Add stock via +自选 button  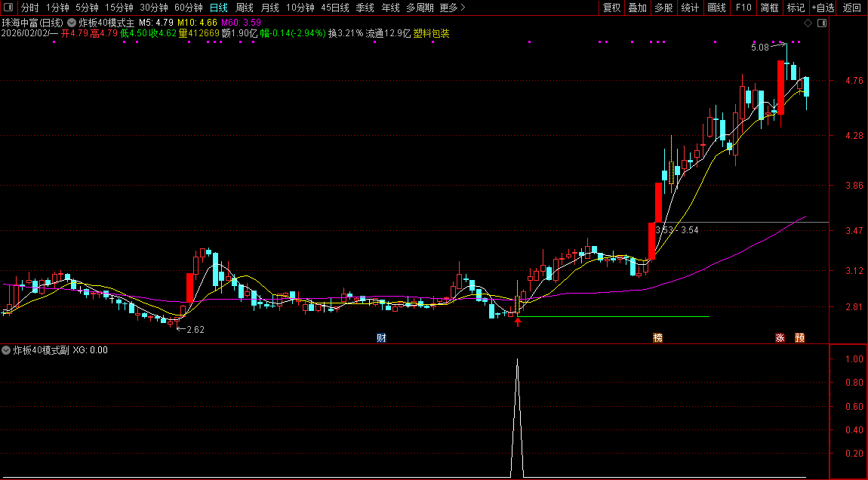click(823, 8)
